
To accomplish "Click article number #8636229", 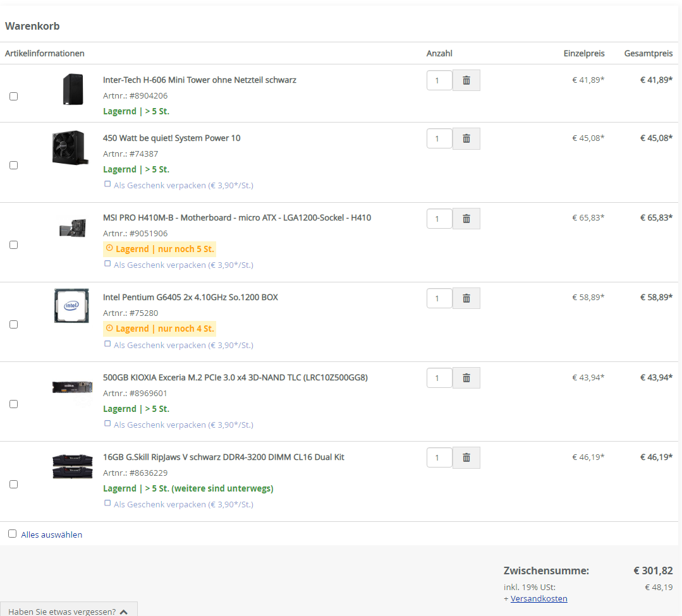I will [x=149, y=473].
